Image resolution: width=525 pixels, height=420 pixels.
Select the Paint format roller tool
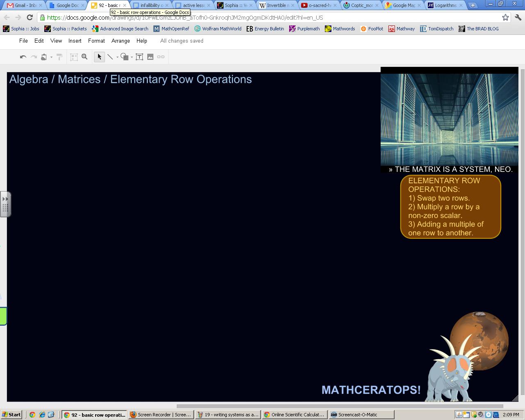coord(59,57)
